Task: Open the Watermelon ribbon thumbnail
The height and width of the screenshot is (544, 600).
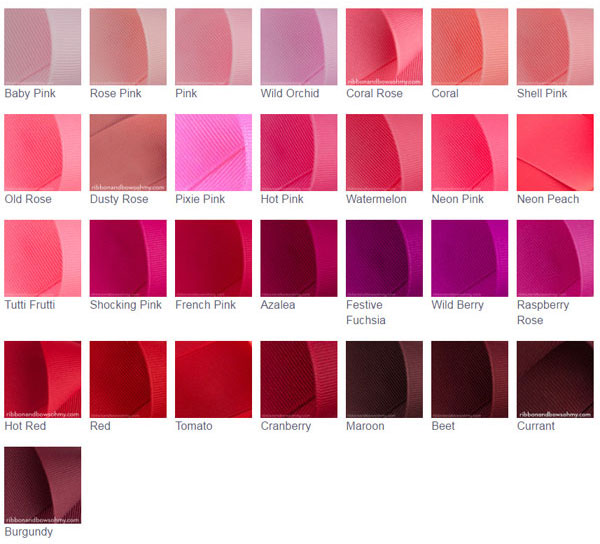Action: click(384, 152)
